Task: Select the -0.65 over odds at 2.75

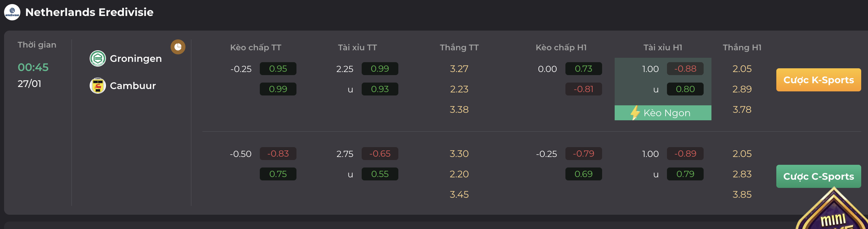Action: 380,154
